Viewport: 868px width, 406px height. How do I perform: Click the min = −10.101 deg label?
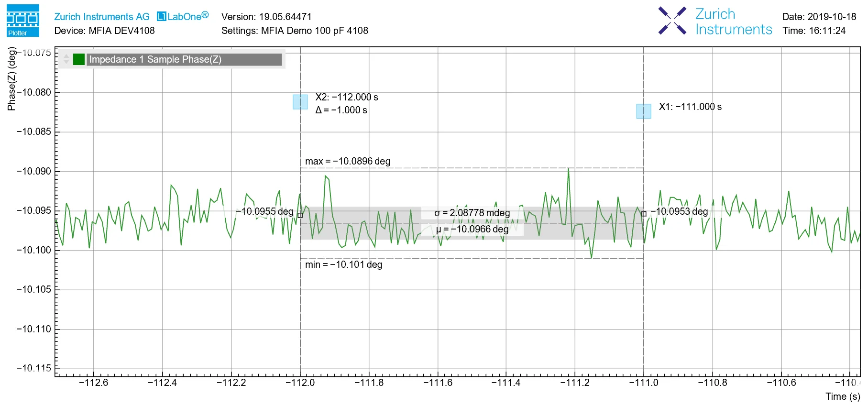click(344, 264)
